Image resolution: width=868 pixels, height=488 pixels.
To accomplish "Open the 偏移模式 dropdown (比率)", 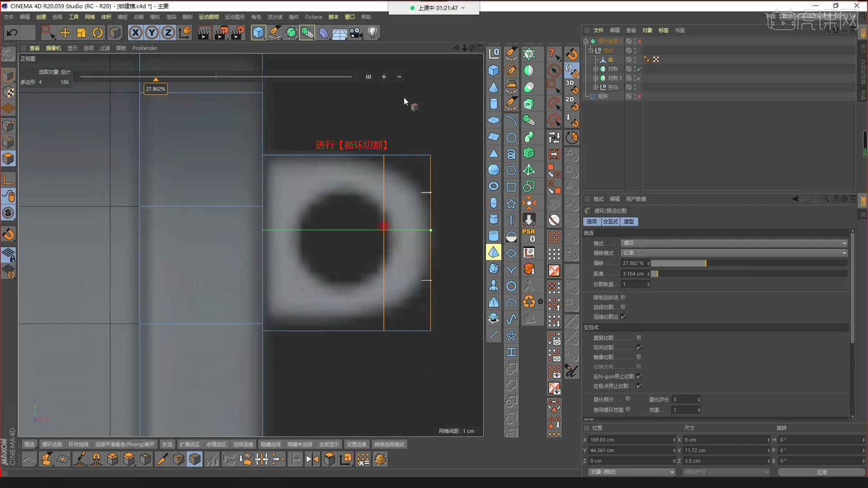I will pos(734,253).
